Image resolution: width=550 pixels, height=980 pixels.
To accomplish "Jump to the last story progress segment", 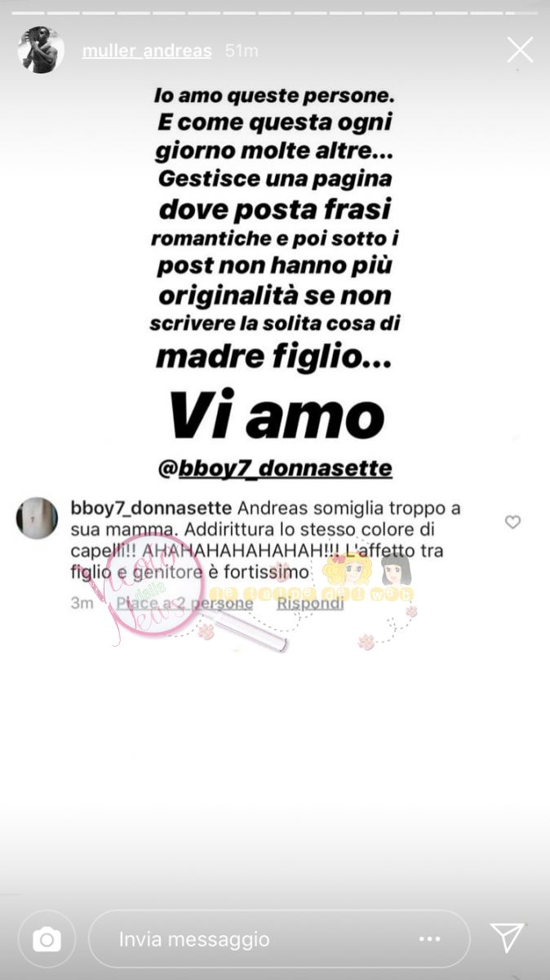I will [x=521, y=13].
